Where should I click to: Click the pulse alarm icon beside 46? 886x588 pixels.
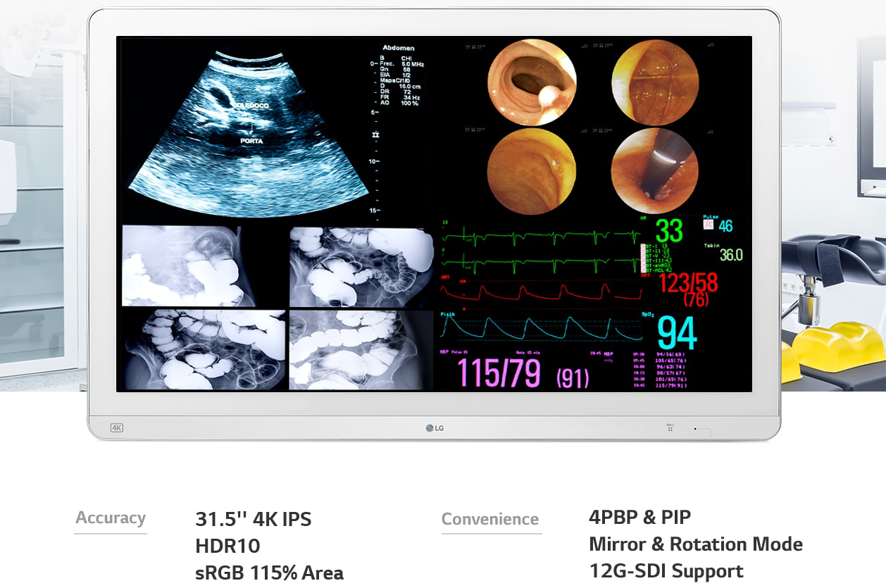pos(709,225)
